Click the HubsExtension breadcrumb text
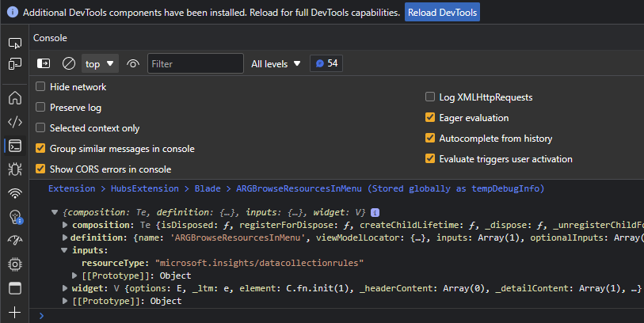644x323 pixels. [145, 188]
